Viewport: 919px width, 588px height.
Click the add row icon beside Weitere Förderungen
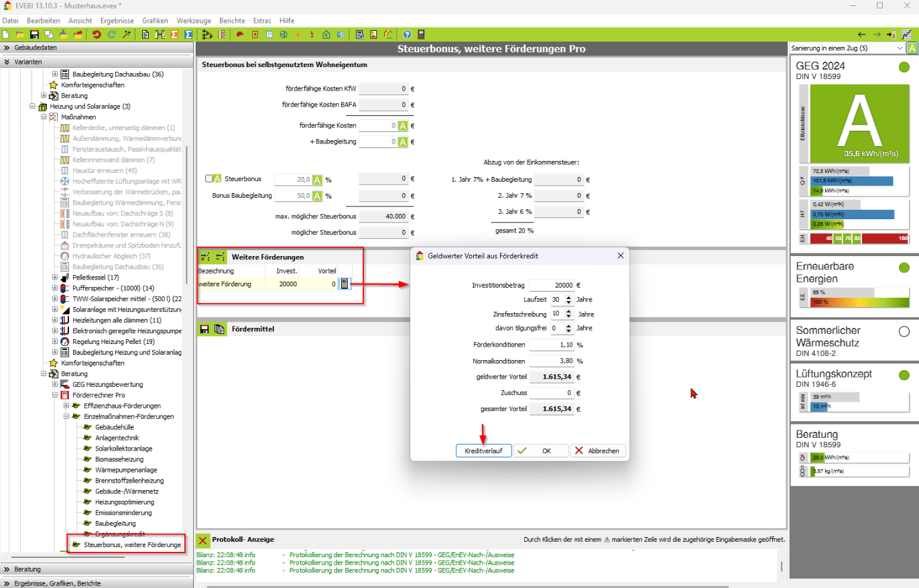pos(205,257)
